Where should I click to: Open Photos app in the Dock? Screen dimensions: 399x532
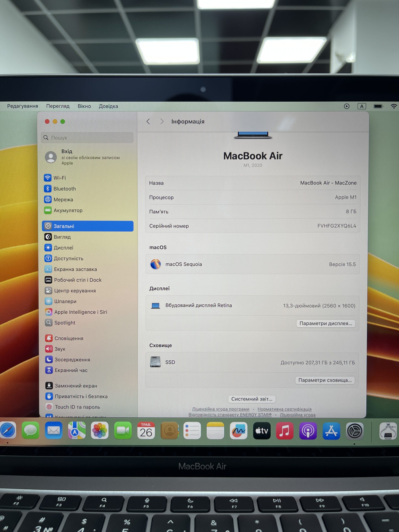(x=100, y=431)
